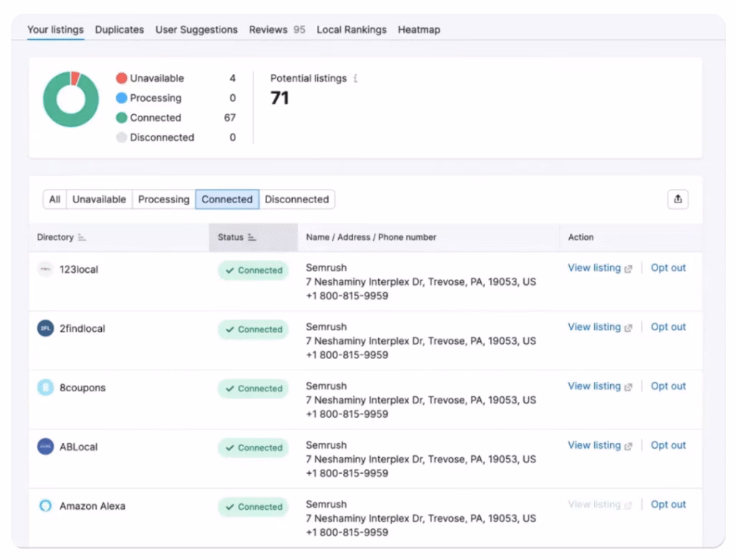
Task: Open View listing for 2findlocal
Action: coord(594,327)
